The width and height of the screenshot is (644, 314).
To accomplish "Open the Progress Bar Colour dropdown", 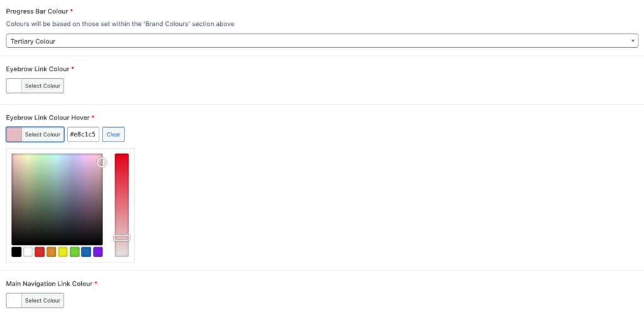I will point(321,41).
